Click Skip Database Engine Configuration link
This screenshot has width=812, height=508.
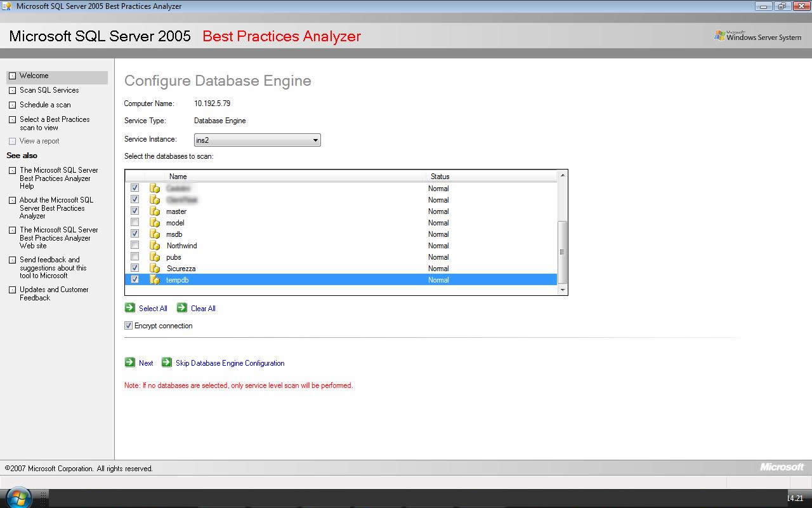click(230, 363)
